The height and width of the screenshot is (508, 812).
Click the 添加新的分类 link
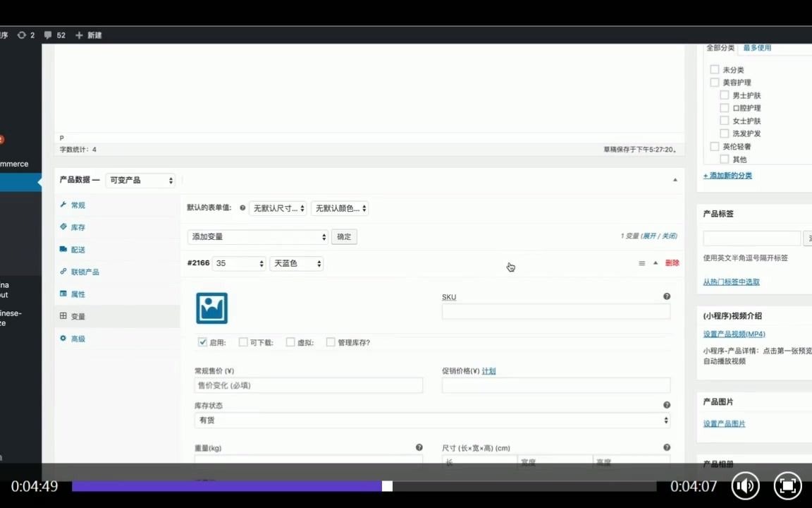727,175
